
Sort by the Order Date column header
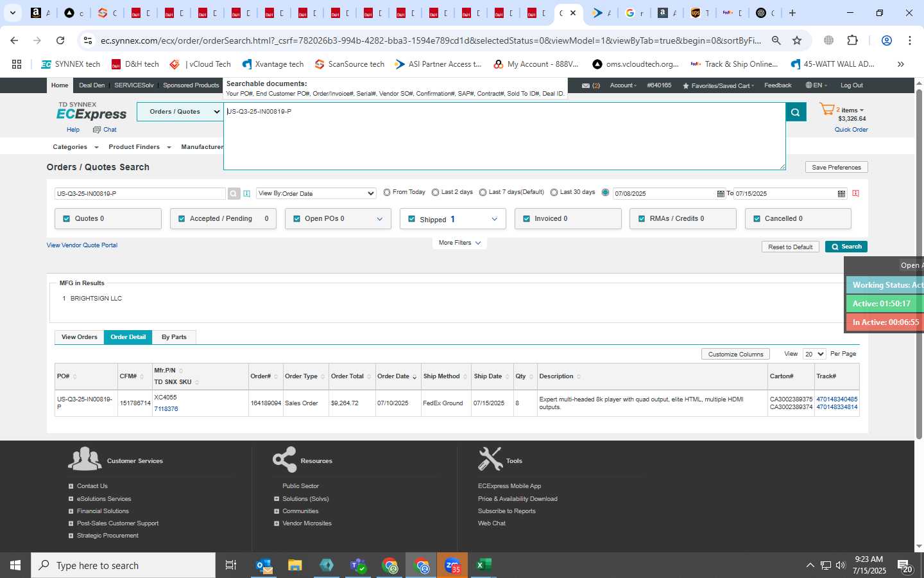tap(393, 376)
